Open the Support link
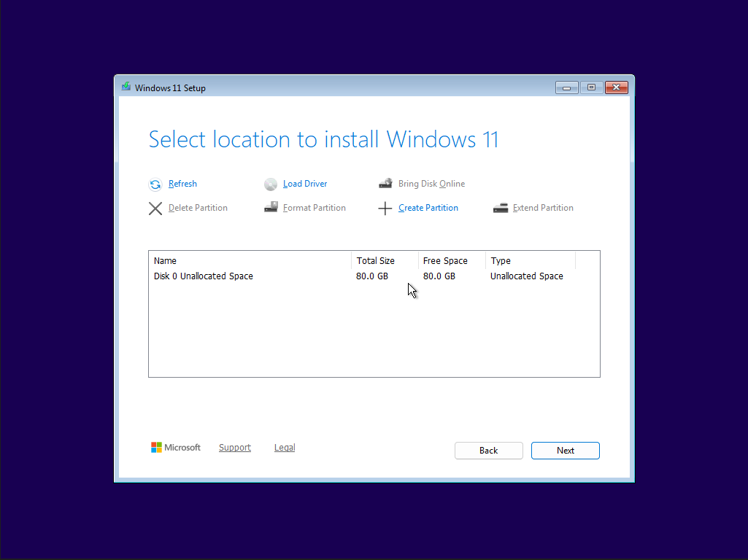748x560 pixels. pos(235,448)
